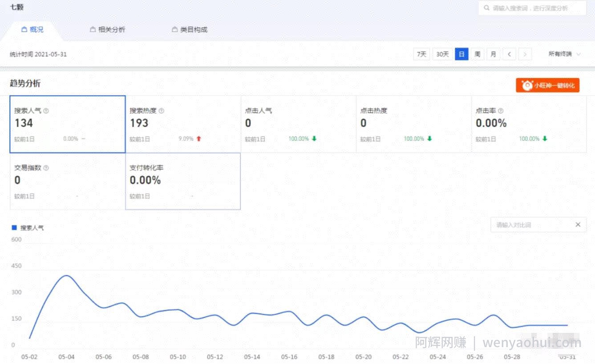The width and height of the screenshot is (595, 364).
Task: Click the 193 value in 搜索热度 card
Action: click(x=139, y=123)
